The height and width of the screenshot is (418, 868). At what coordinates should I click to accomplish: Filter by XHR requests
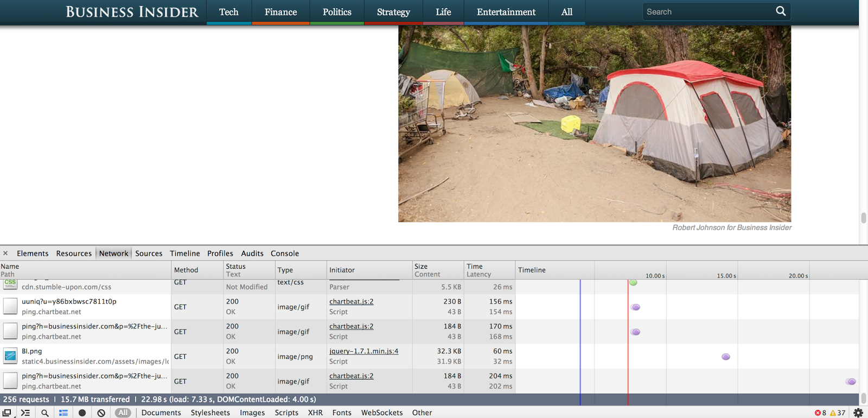(315, 413)
